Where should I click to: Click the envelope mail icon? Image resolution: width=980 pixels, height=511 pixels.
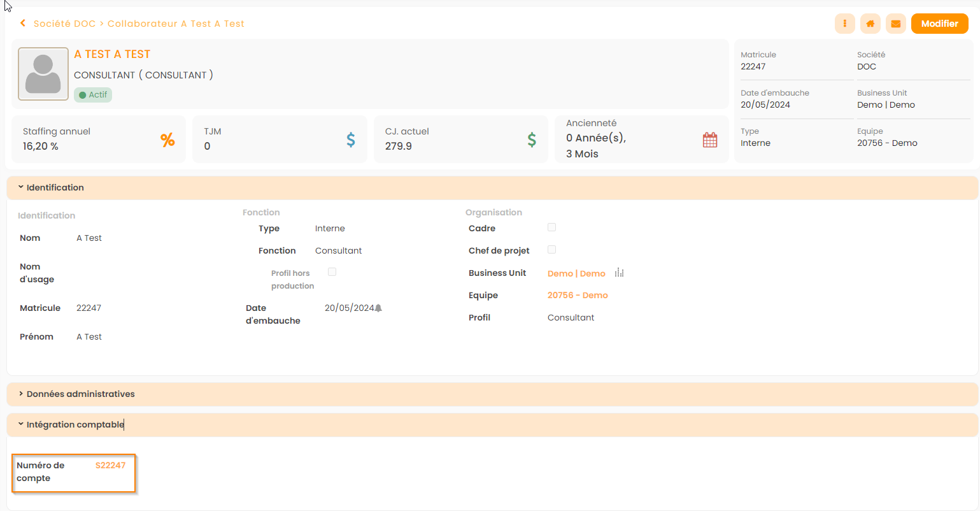pyautogui.click(x=895, y=24)
